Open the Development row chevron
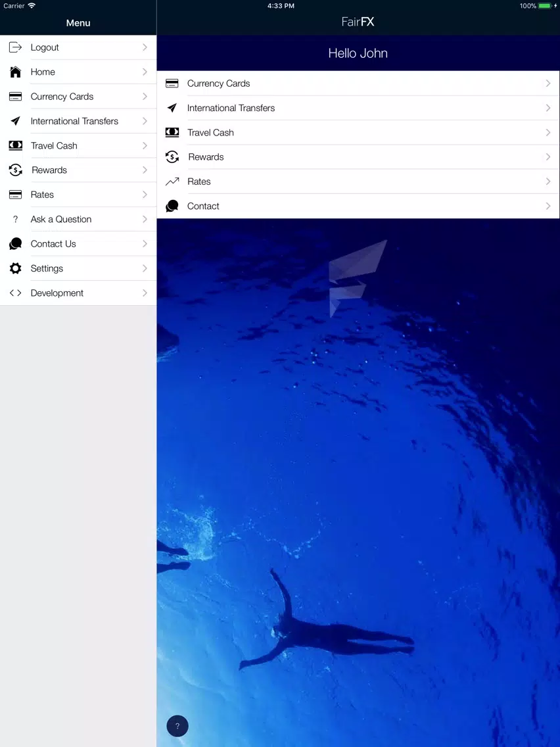560x747 pixels. (145, 293)
